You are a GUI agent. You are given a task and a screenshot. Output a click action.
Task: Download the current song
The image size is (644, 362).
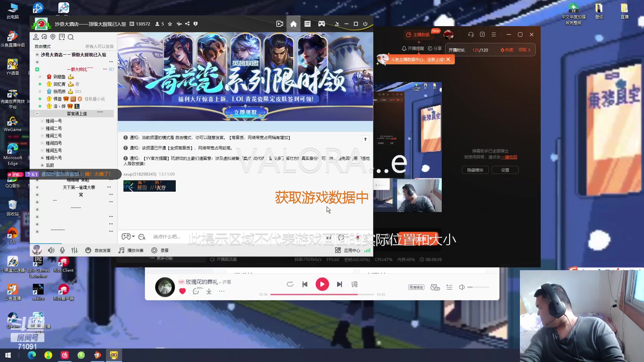point(209,291)
